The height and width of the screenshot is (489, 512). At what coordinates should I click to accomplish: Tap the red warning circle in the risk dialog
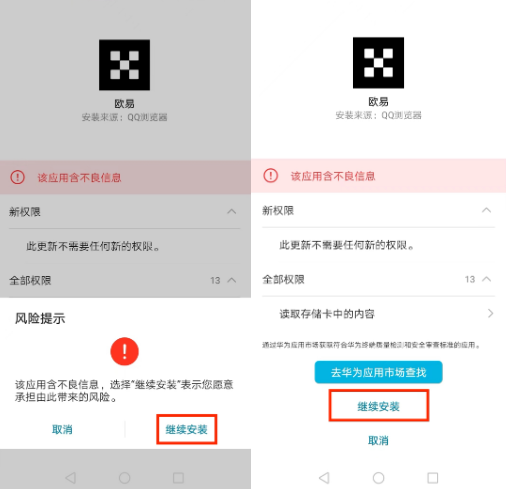pos(124,351)
